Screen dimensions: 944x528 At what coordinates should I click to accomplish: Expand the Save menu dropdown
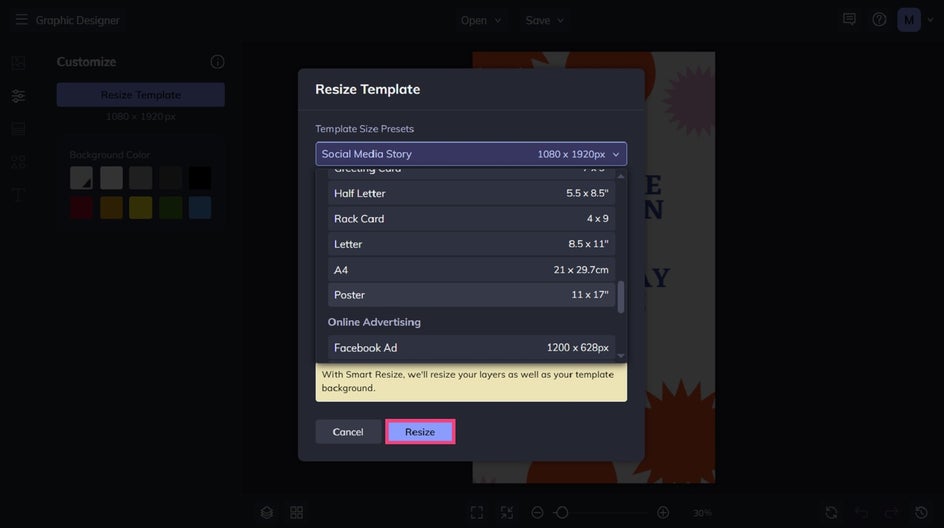544,20
